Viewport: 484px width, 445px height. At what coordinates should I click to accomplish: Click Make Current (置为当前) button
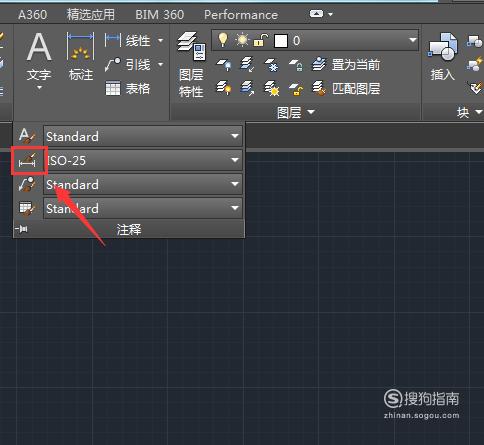point(346,64)
